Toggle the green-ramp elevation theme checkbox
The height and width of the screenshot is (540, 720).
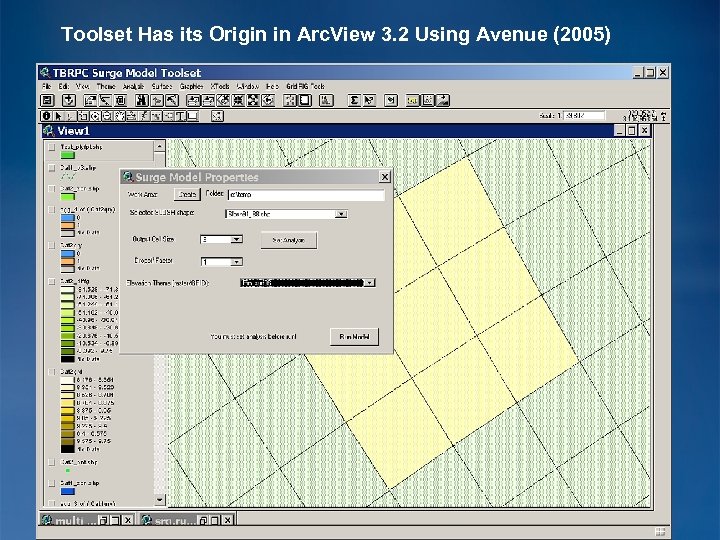pyautogui.click(x=52, y=281)
